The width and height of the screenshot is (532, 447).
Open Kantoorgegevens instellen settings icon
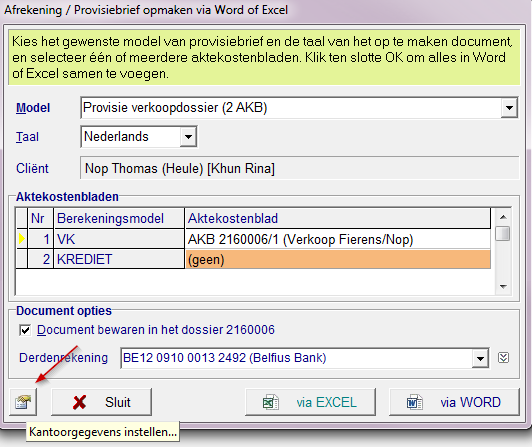pos(23,402)
